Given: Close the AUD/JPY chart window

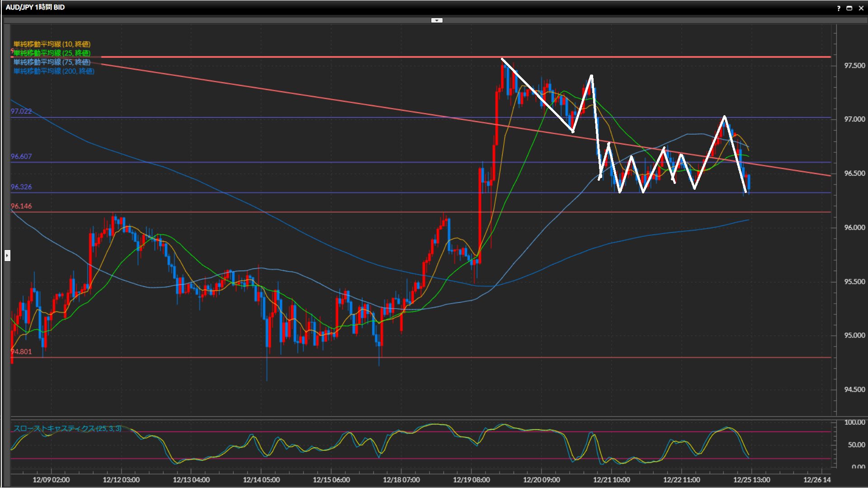Looking at the screenshot, I should coord(861,8).
